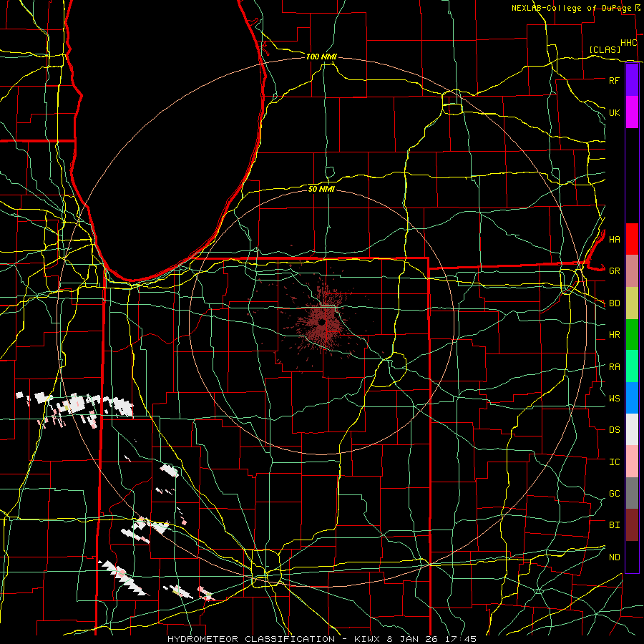The image size is (644, 644).
Task: Click the RF legend label
Action: (x=615, y=80)
